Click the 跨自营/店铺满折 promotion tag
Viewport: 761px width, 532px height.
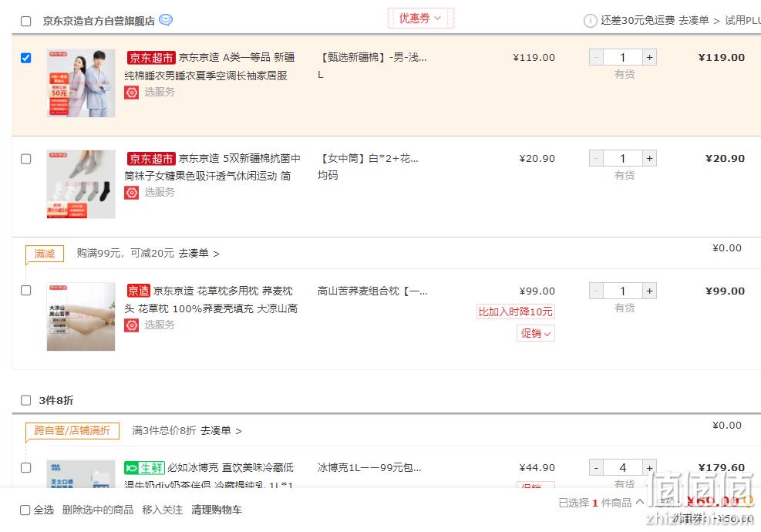[72, 430]
